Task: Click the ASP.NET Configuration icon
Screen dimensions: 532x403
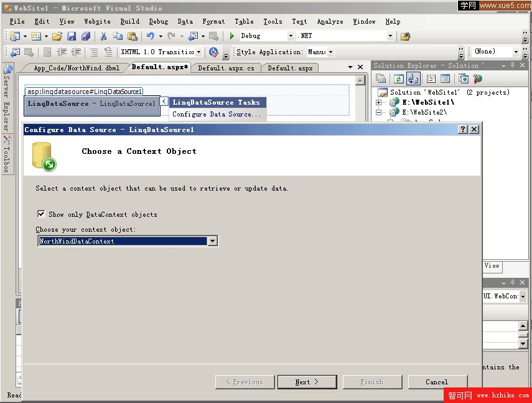Action: coord(478,78)
